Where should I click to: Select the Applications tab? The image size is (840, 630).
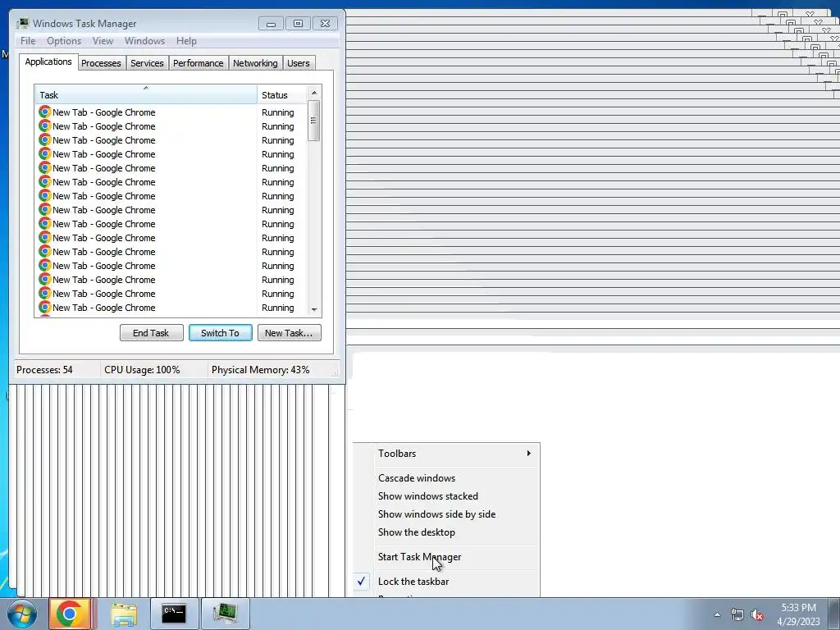pyautogui.click(x=48, y=62)
